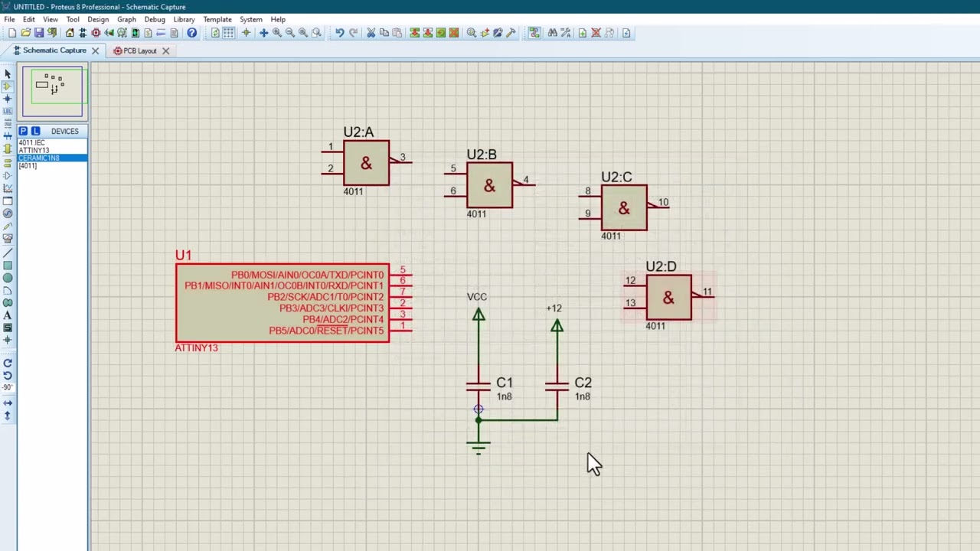
Task: Redo the last undone action
Action: click(x=353, y=33)
